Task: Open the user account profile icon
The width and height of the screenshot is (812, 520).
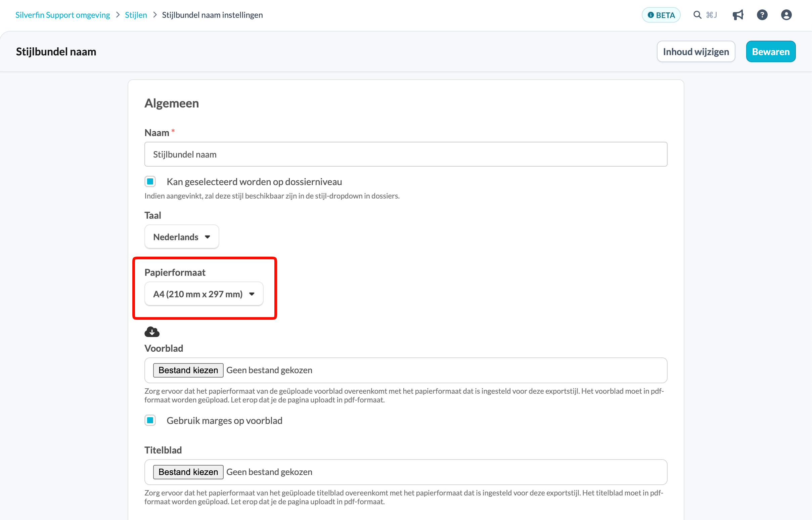Action: point(786,15)
